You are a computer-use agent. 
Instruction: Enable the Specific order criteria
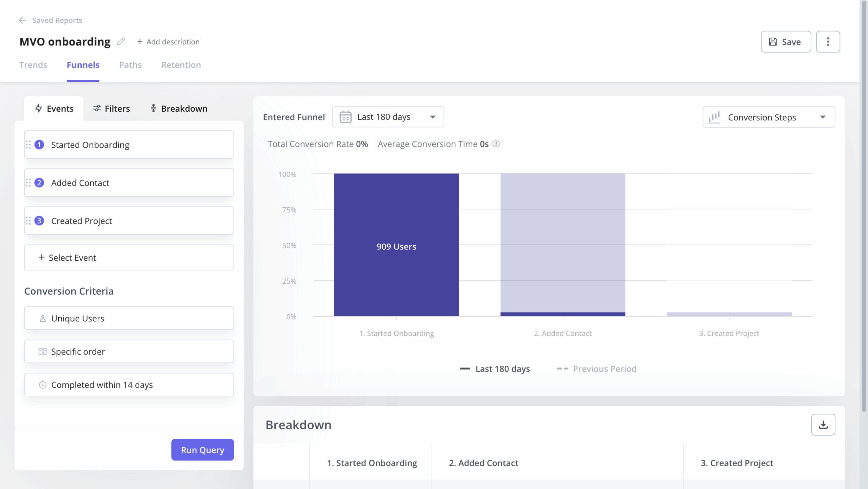point(129,351)
